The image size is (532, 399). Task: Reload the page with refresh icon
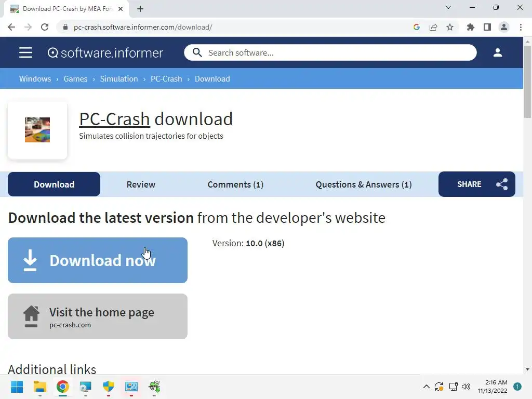(45, 27)
